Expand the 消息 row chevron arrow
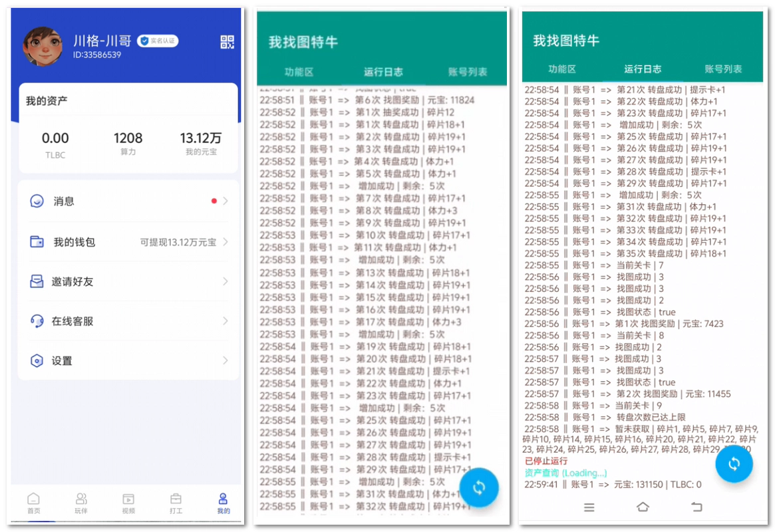Screen dimensions: 775x532 (226, 201)
